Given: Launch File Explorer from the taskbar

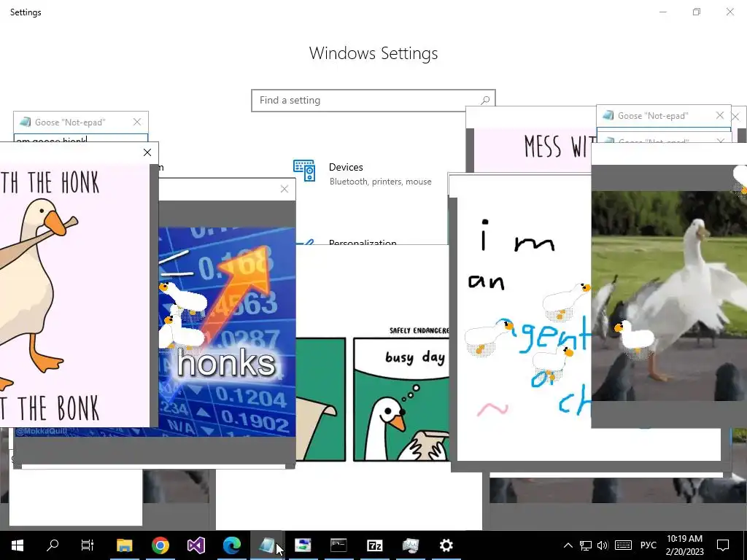Looking at the screenshot, I should [x=124, y=545].
